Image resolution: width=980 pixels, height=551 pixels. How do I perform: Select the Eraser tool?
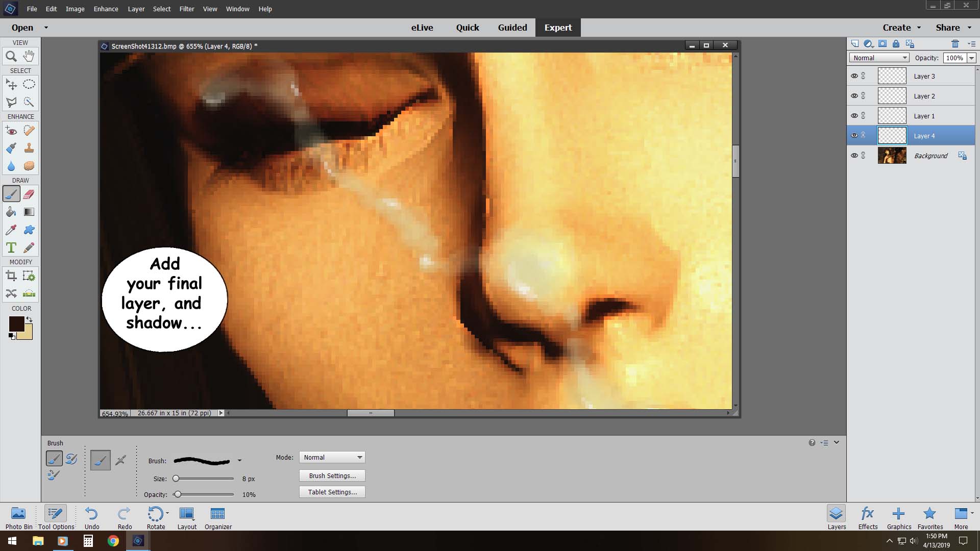pos(28,194)
